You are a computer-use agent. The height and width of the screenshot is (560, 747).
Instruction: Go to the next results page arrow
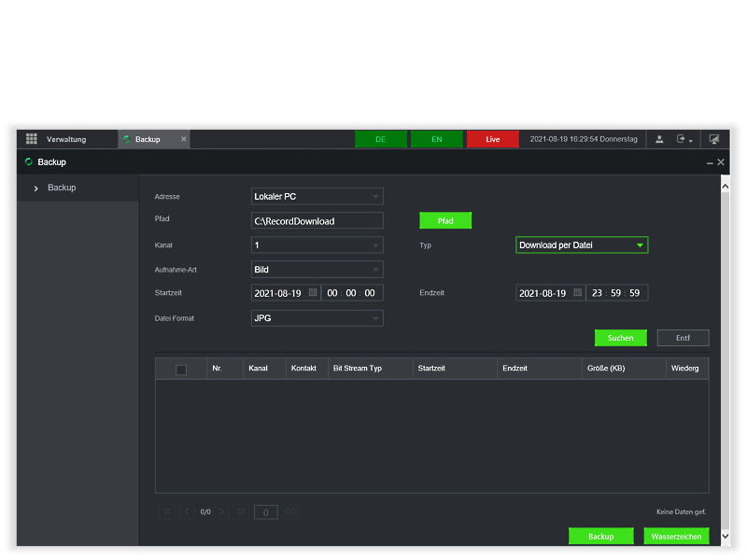coord(223,511)
